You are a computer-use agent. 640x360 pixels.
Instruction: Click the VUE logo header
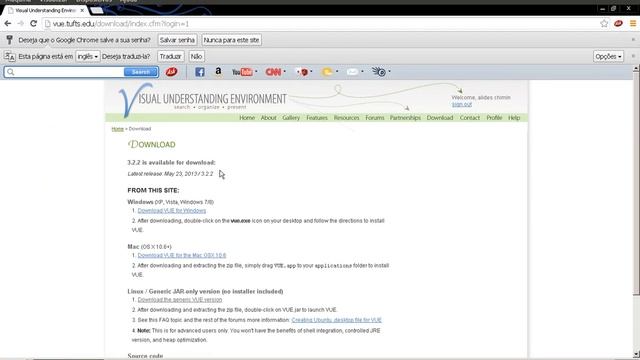[202, 100]
